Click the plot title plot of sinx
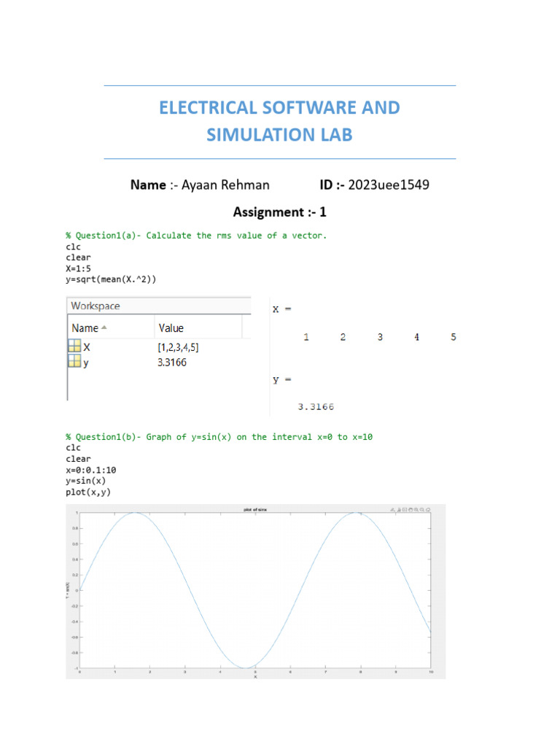 [x=255, y=509]
